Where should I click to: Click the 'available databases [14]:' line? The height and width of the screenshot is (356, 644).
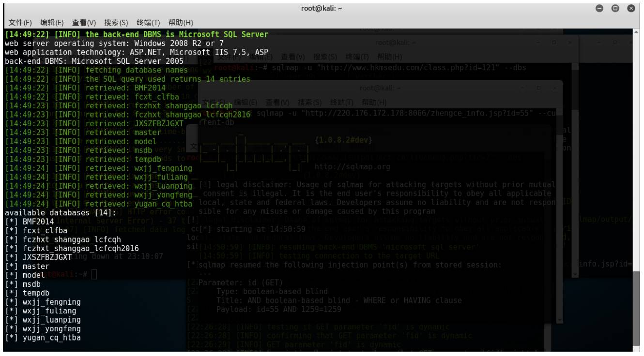[x=61, y=212]
